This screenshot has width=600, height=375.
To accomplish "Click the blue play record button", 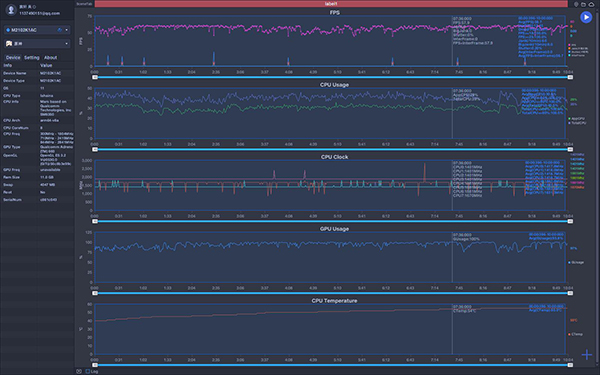I will tap(586, 17).
